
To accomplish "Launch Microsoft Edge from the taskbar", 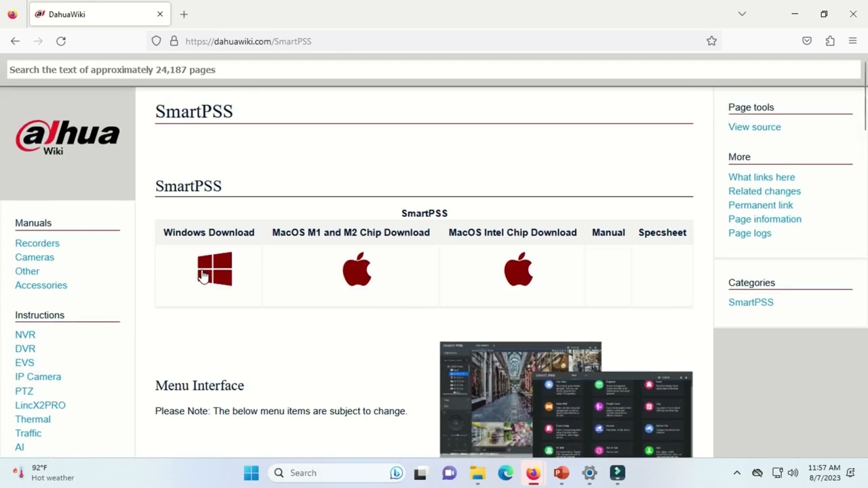I will click(505, 473).
